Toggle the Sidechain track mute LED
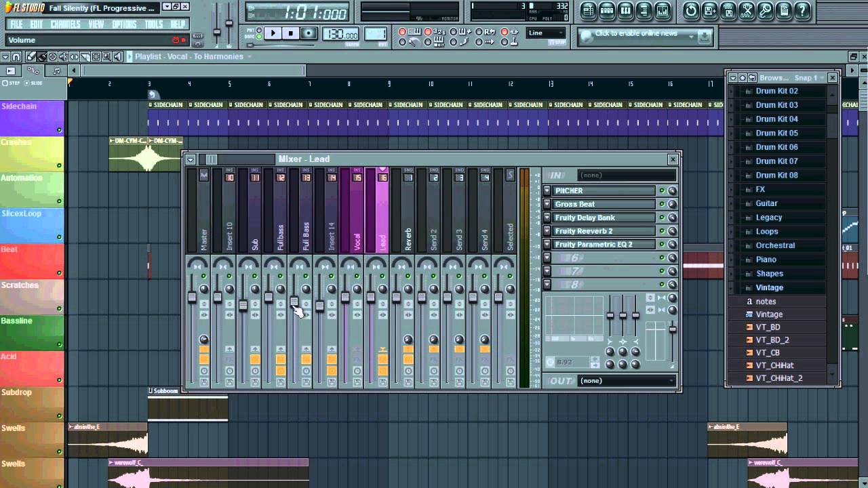 60,129
